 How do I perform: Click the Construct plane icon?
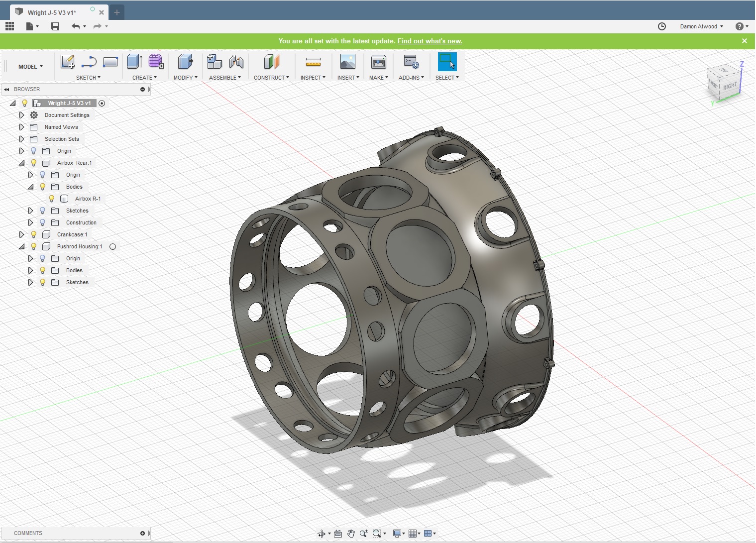point(271,62)
